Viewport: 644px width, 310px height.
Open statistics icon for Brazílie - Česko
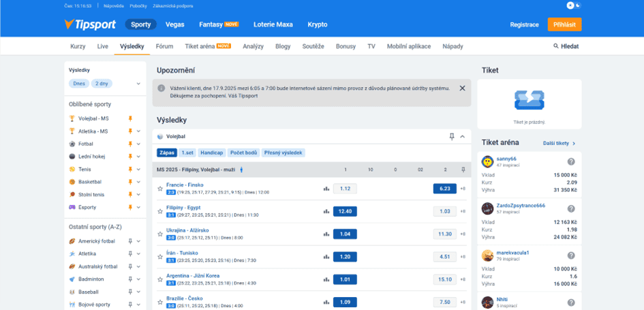click(x=326, y=302)
